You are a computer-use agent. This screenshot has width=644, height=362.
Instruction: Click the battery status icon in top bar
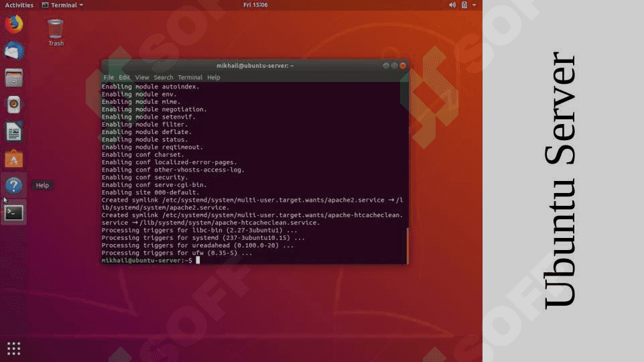464,5
